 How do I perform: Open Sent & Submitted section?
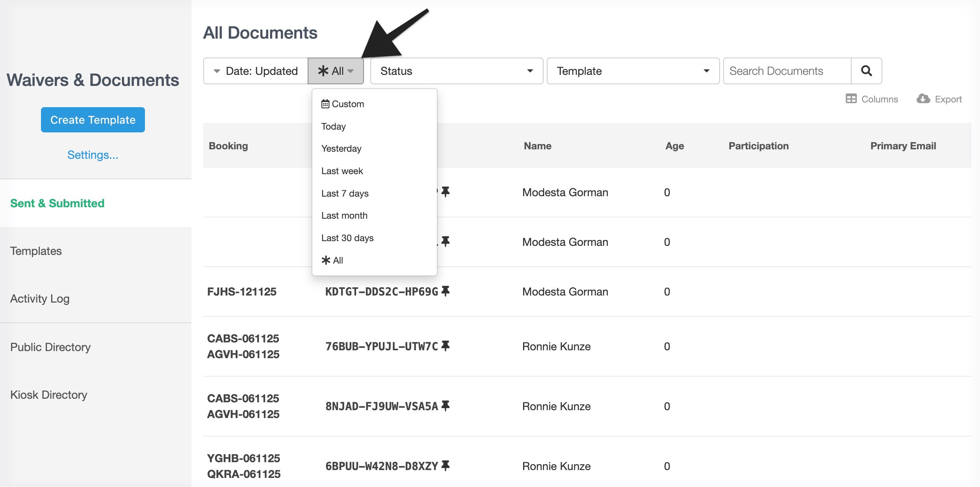(x=96, y=203)
